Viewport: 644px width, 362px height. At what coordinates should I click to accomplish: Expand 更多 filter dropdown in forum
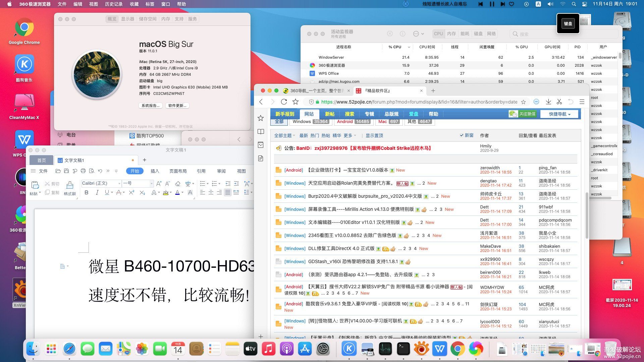click(x=350, y=135)
